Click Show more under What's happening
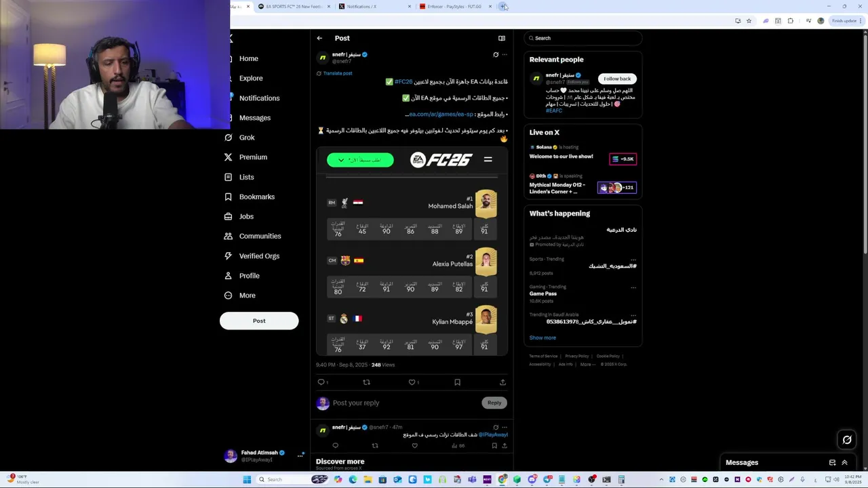This screenshot has width=868, height=488. [x=542, y=338]
